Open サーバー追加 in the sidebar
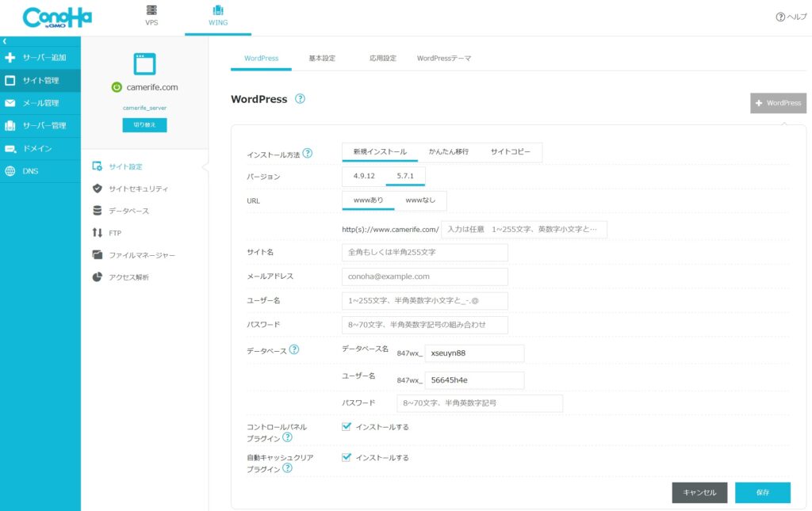Viewport: 812px width, 511px height. tap(40, 57)
